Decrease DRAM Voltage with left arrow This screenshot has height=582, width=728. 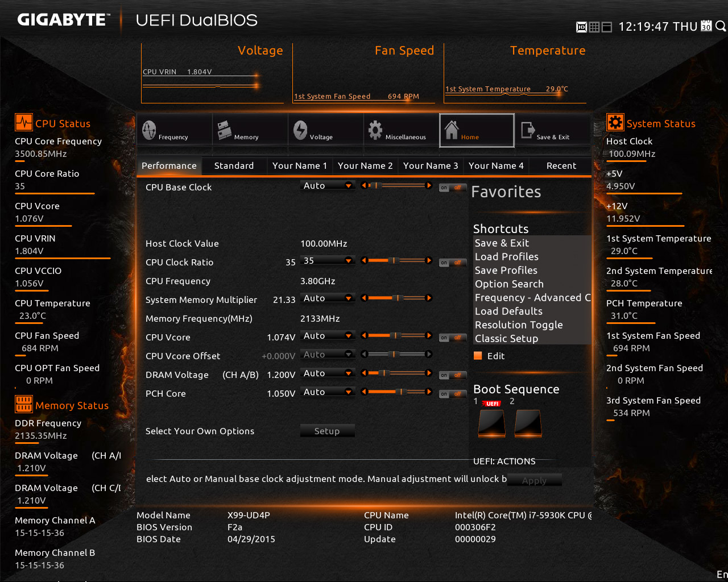tap(363, 373)
